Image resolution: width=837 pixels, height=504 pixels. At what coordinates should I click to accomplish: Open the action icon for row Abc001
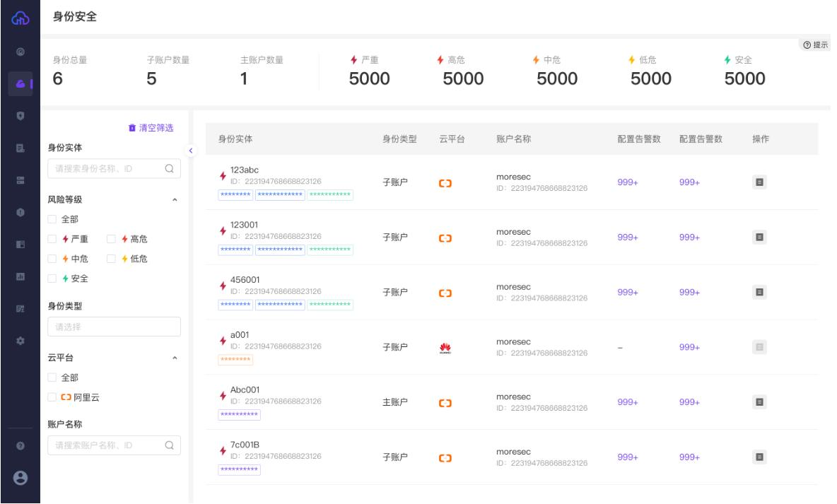[759, 402]
